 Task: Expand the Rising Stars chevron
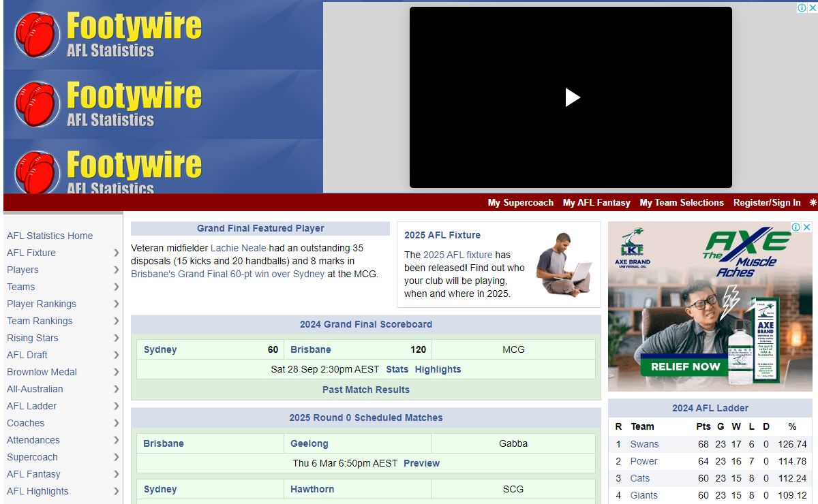coord(116,338)
